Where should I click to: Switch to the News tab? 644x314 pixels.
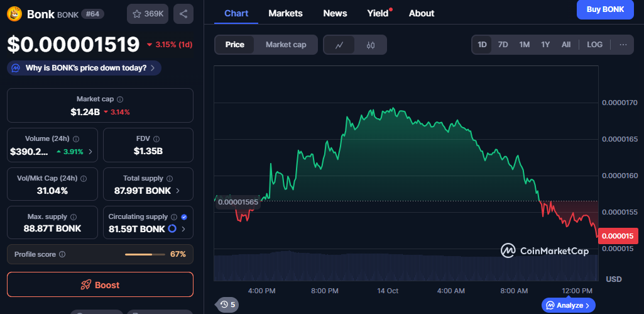335,13
